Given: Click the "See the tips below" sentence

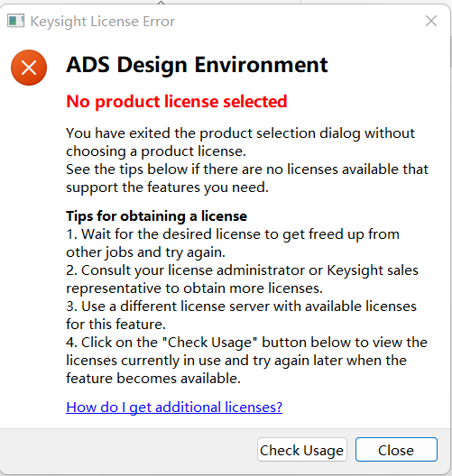Looking at the screenshot, I should [247, 178].
